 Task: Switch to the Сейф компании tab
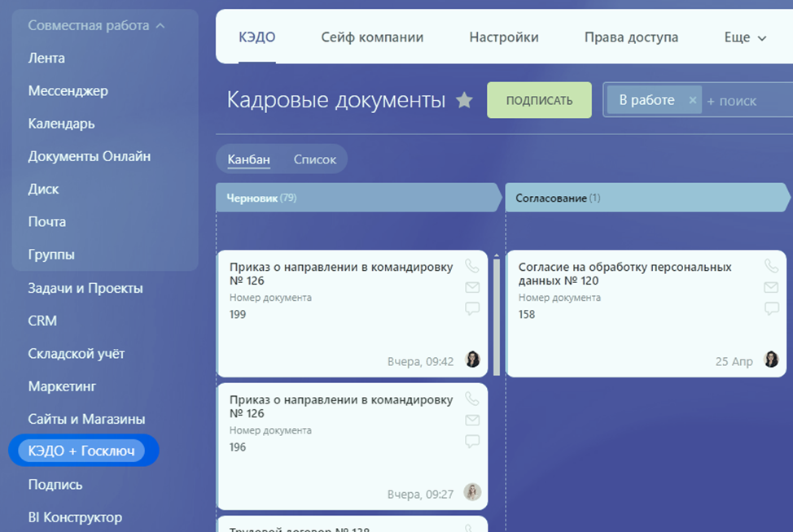(372, 37)
